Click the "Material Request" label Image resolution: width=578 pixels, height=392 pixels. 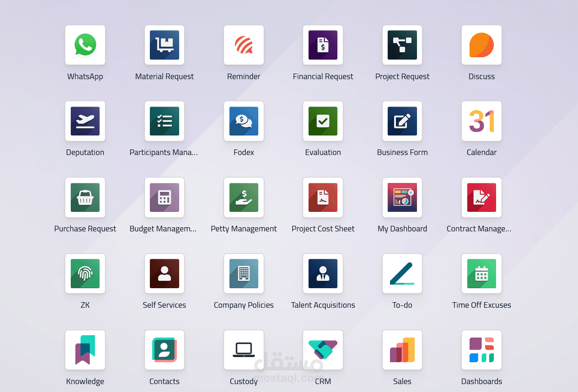tap(164, 76)
